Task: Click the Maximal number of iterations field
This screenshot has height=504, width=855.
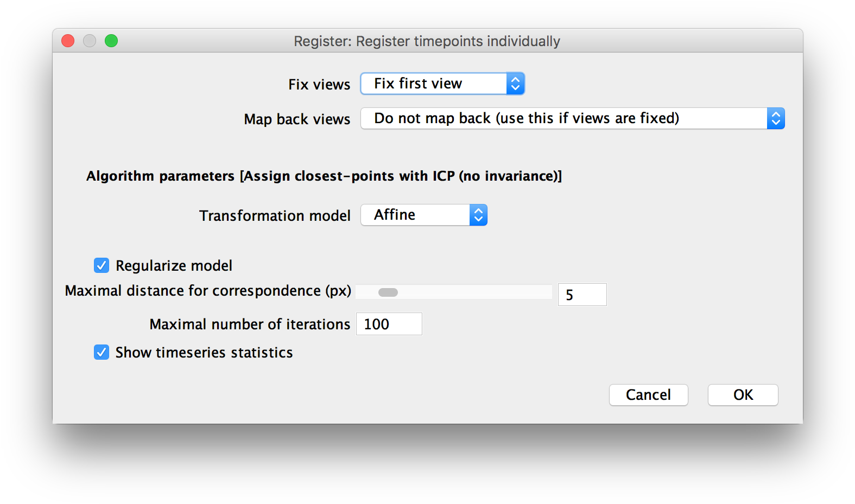Action: click(389, 324)
